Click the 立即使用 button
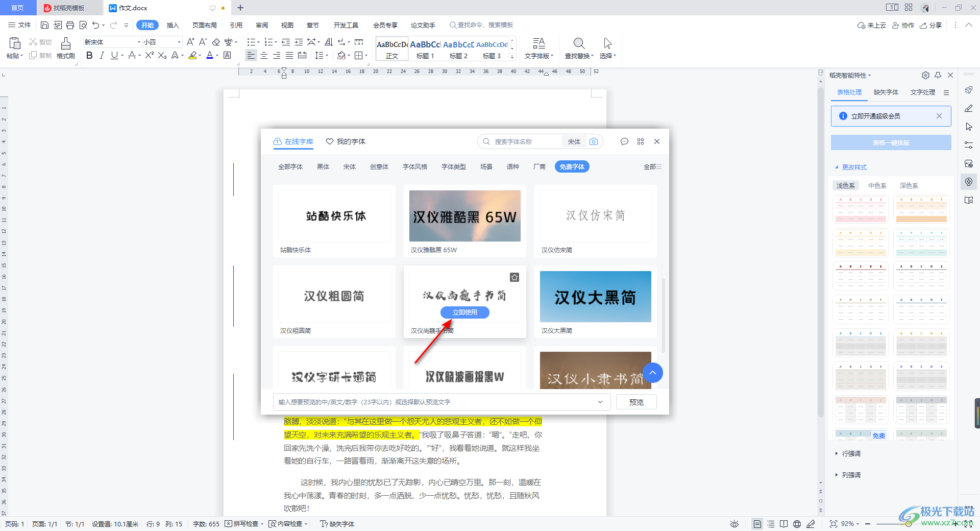Image resolution: width=980 pixels, height=531 pixels. [464, 312]
